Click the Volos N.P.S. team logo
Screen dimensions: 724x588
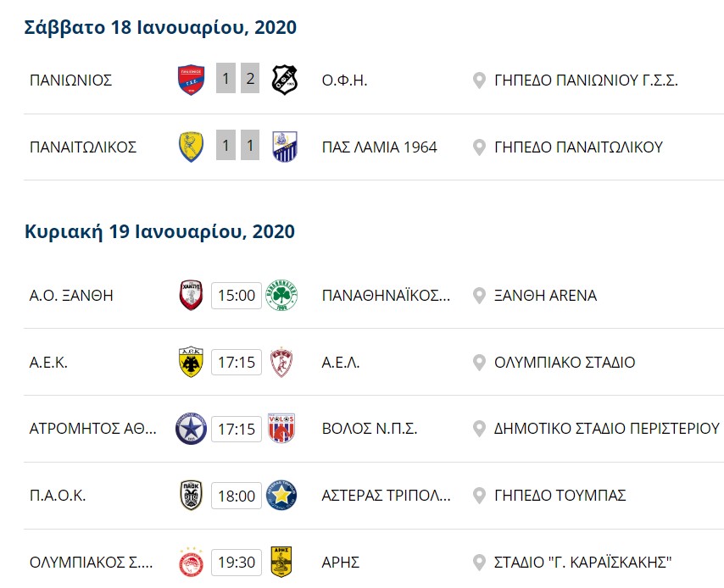point(281,429)
